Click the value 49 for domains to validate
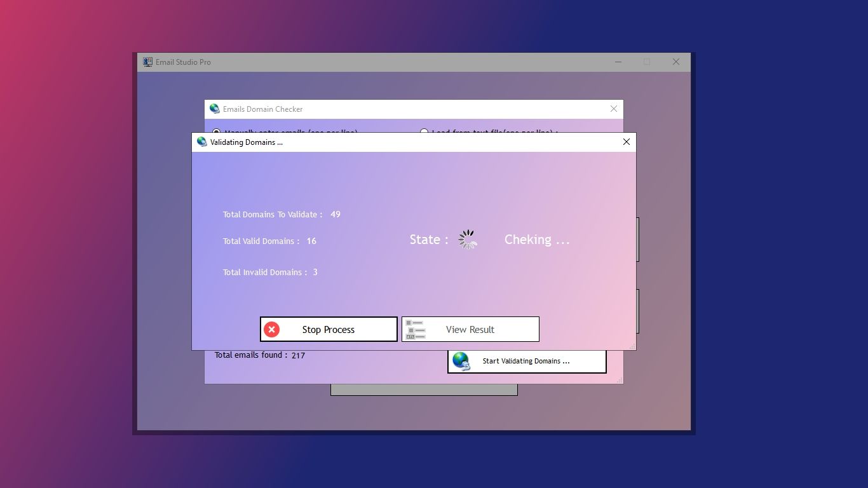Viewport: 868px width, 488px height. [x=336, y=215]
